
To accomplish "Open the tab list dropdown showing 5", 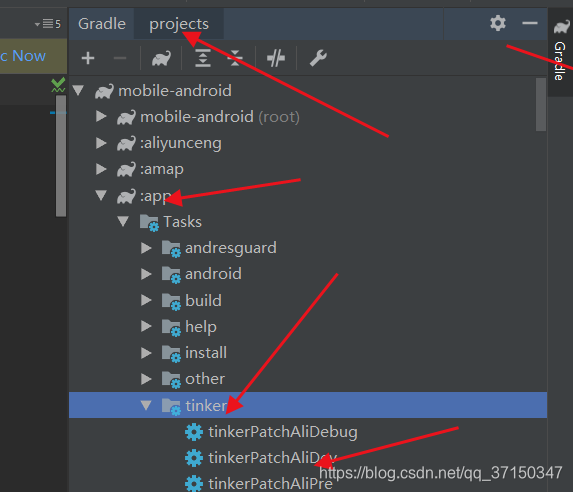I will [48, 24].
